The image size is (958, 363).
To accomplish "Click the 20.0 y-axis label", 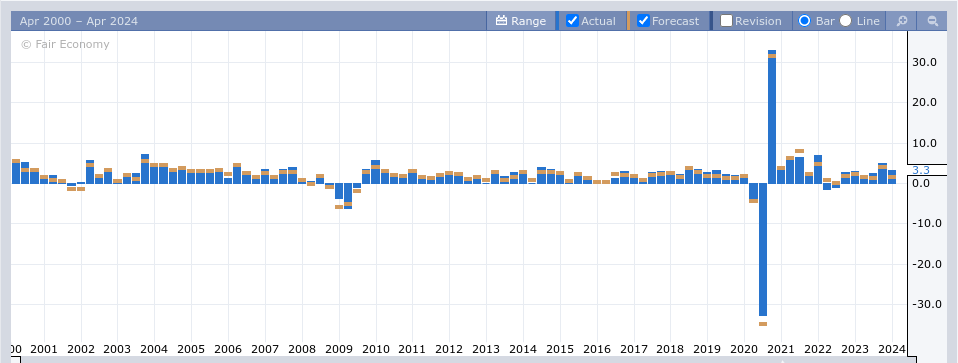I will coord(925,103).
